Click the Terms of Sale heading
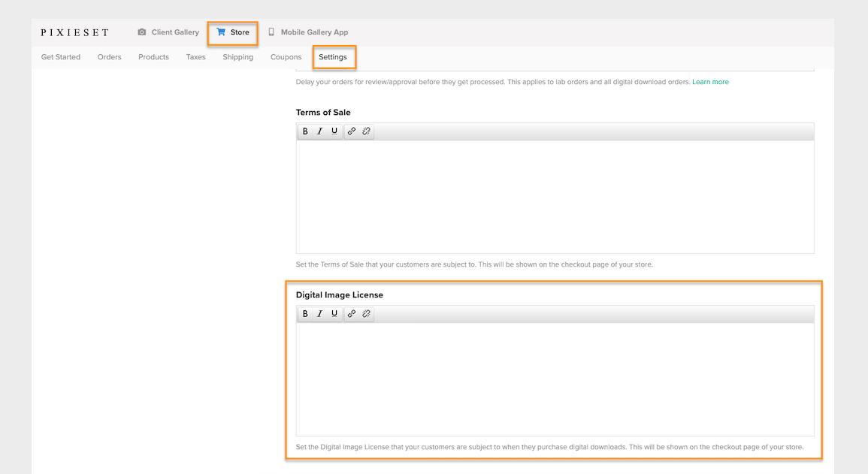868x474 pixels. coord(323,112)
